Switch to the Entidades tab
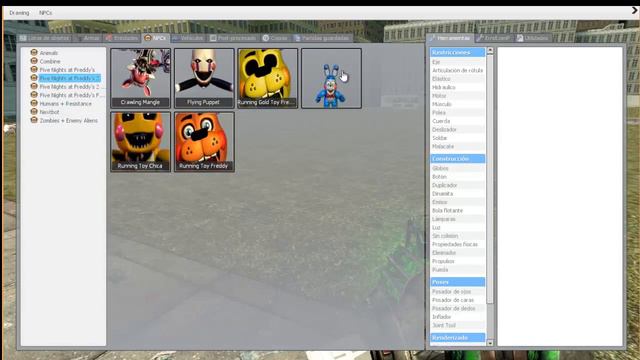The image size is (640, 360). click(122, 38)
